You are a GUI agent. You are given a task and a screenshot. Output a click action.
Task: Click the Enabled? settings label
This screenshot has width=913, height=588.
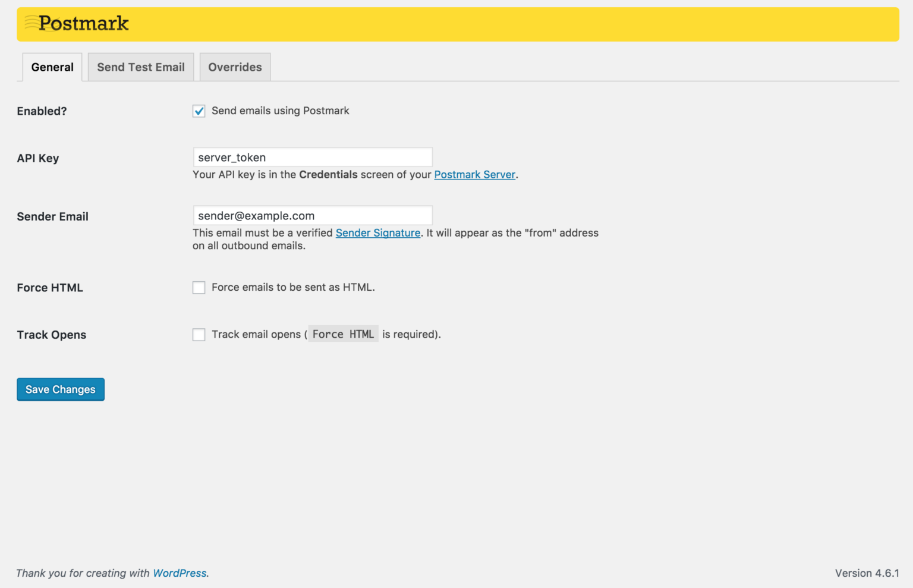[x=42, y=111]
